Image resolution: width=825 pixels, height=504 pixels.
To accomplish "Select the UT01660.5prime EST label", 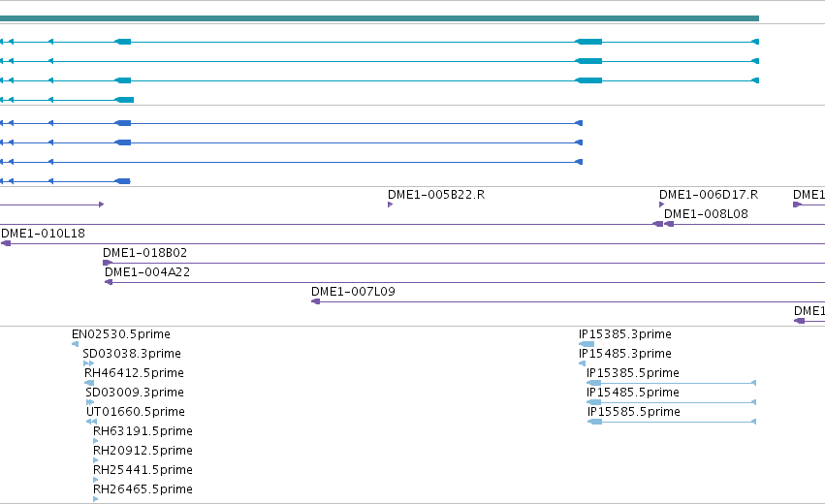I will coord(136,413).
